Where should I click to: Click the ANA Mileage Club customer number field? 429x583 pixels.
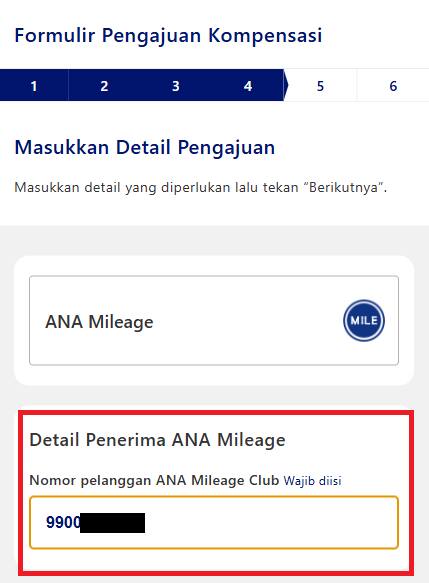tap(214, 522)
